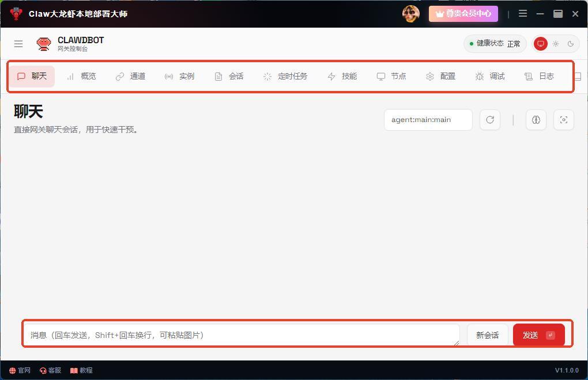Switch to the 节点 nodes tab
The width and height of the screenshot is (588, 380).
[x=391, y=77]
